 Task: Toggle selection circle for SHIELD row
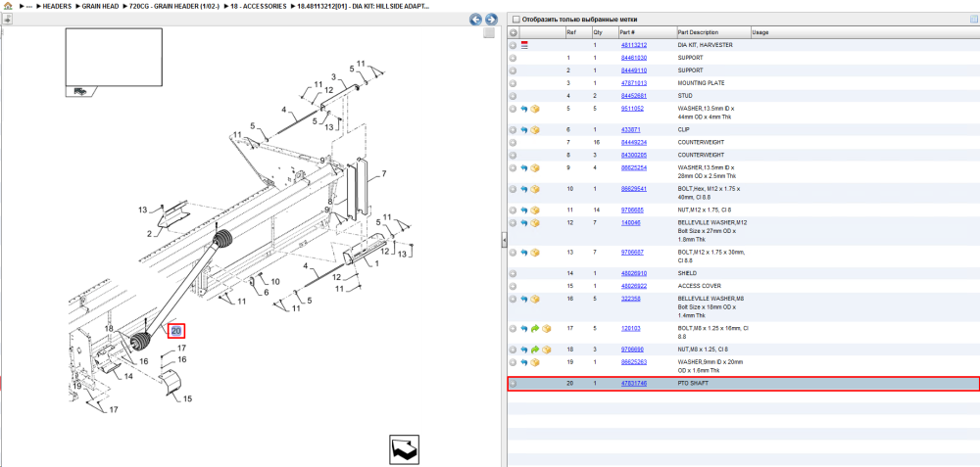pyautogui.click(x=513, y=273)
